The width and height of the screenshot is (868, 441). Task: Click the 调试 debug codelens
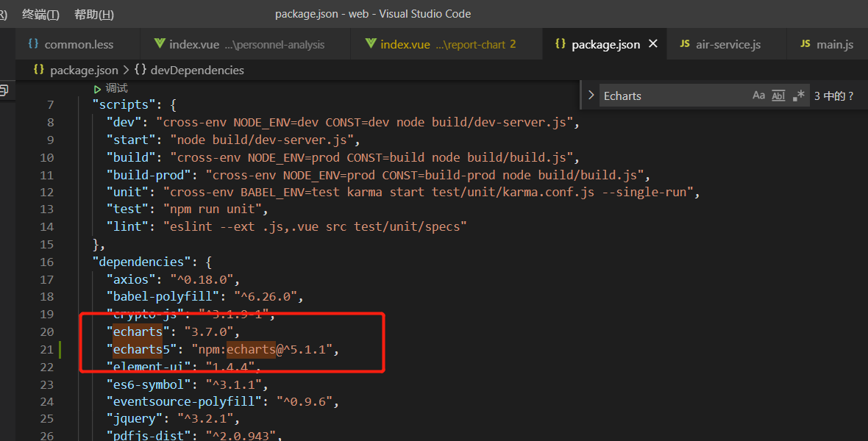point(116,88)
